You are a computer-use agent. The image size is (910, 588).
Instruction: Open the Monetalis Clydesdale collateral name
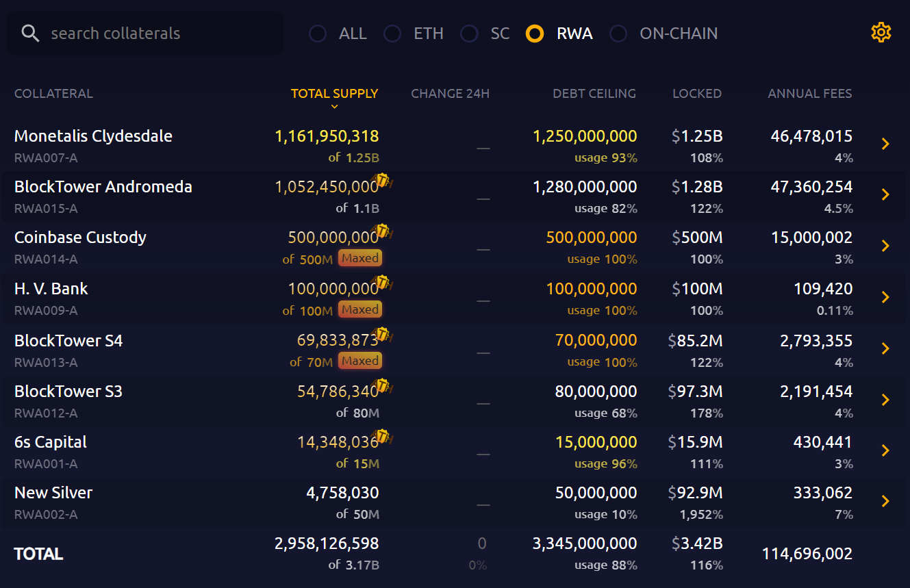tap(93, 136)
